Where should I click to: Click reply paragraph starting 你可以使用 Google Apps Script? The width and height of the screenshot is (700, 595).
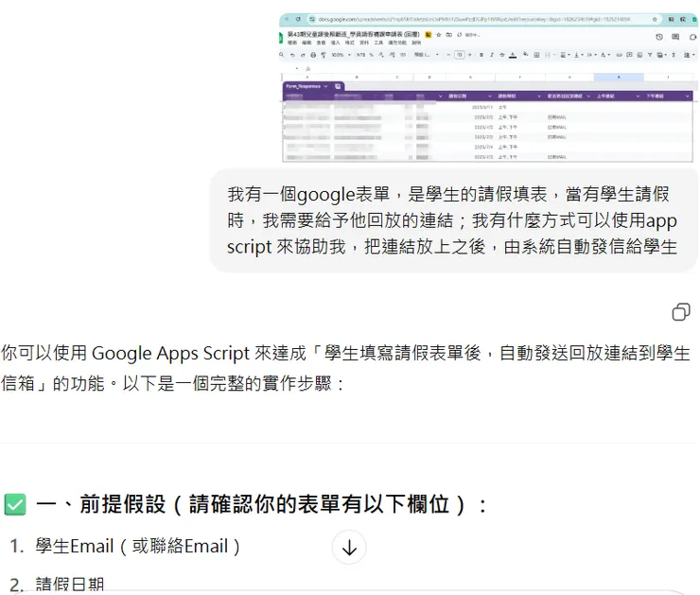345,368
